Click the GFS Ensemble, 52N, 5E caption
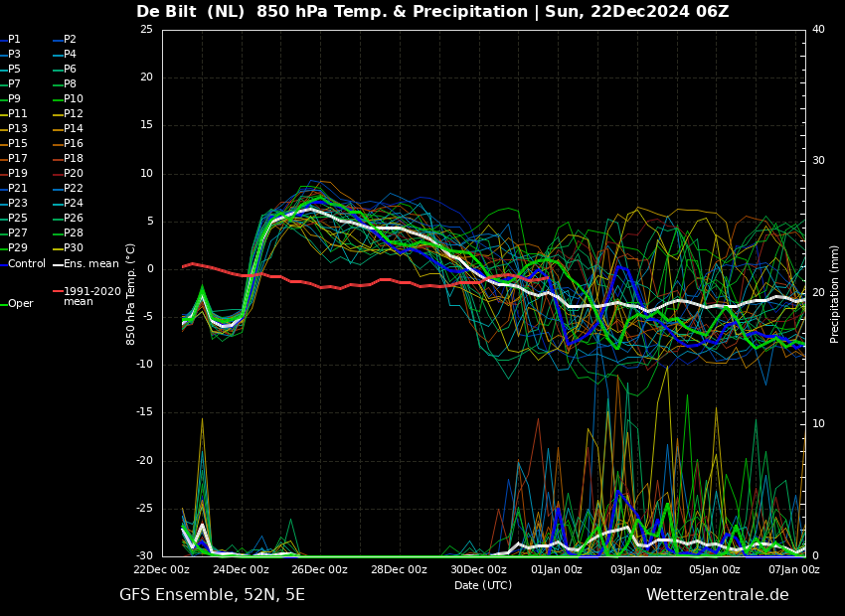This screenshot has width=845, height=616. [212, 595]
